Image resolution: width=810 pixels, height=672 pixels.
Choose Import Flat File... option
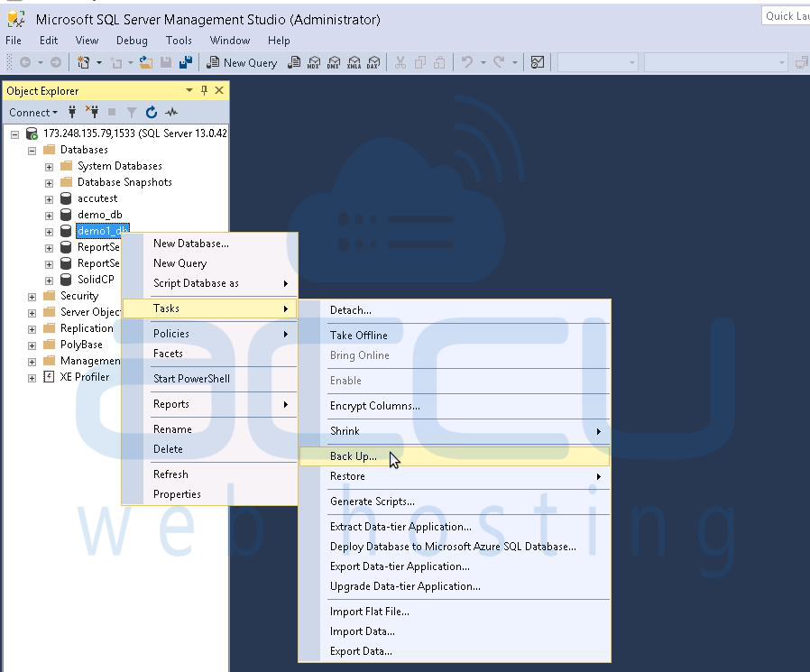coord(455,612)
